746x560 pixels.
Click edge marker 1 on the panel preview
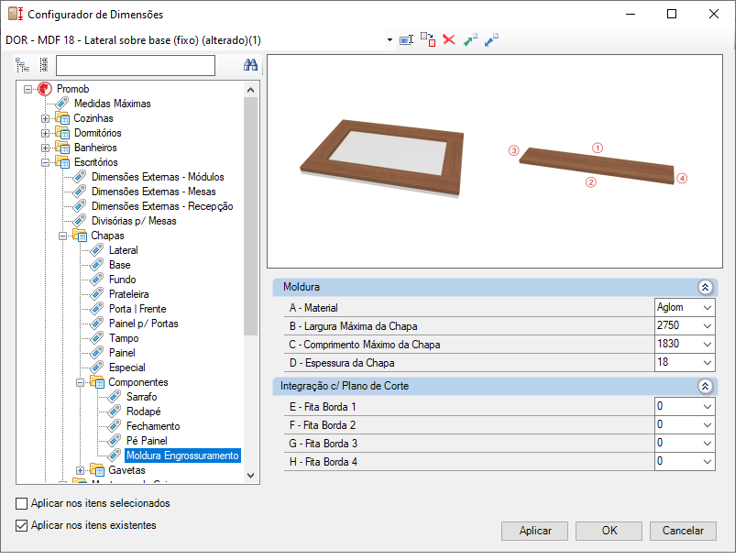tap(598, 148)
